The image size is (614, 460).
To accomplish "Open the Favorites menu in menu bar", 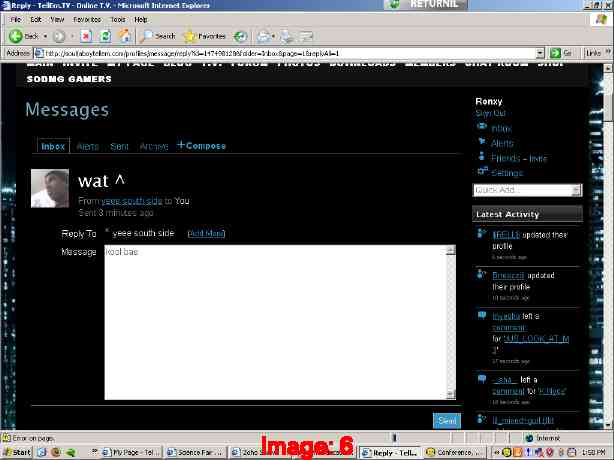I will (x=87, y=20).
